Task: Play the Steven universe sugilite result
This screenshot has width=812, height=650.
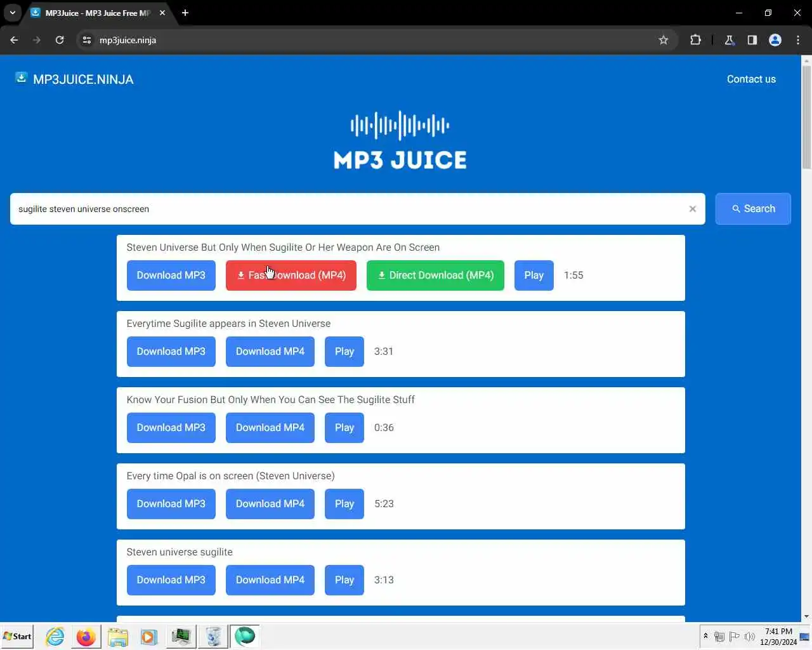Action: [344, 580]
